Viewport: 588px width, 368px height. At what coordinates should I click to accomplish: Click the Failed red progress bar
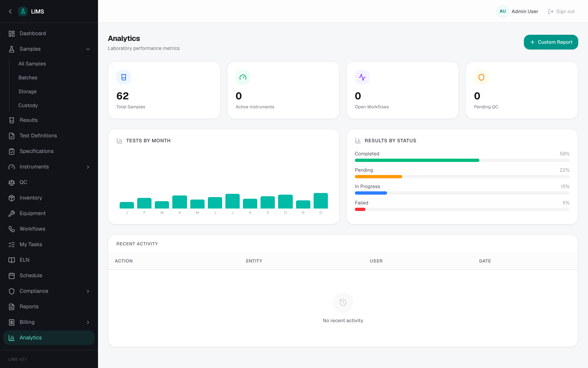coord(360,209)
